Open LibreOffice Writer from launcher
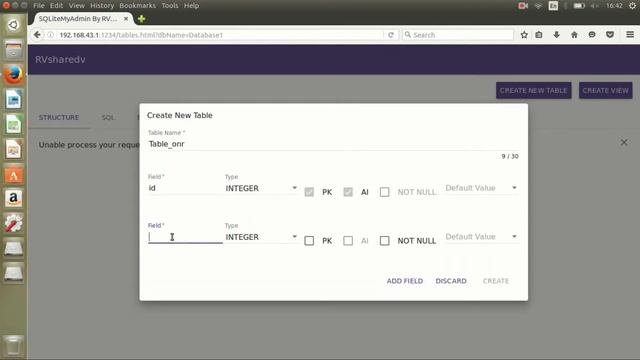The width and height of the screenshot is (640, 360). pyautogui.click(x=13, y=100)
